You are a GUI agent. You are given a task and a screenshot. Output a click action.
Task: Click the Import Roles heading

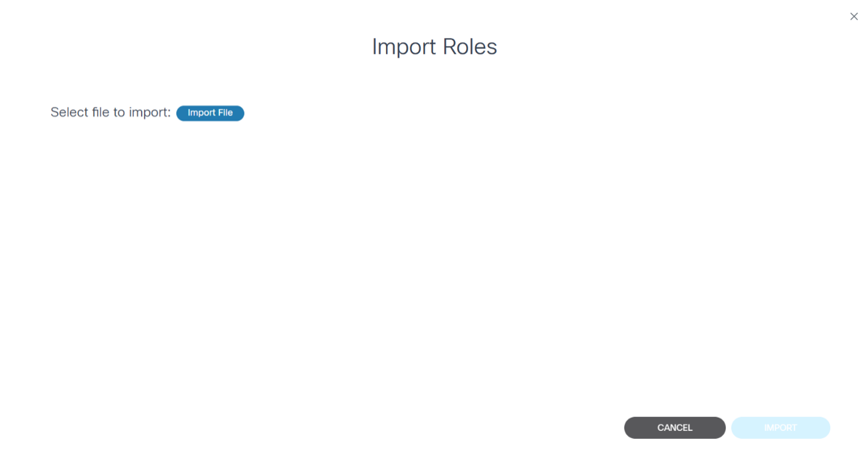(x=434, y=47)
